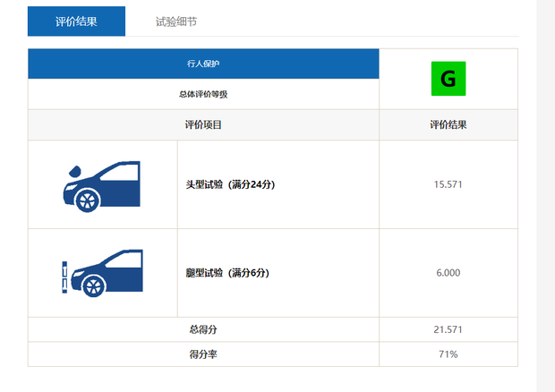Click the 71% score rate value
Image resolution: width=555 pixels, height=392 pixels.
click(x=448, y=354)
